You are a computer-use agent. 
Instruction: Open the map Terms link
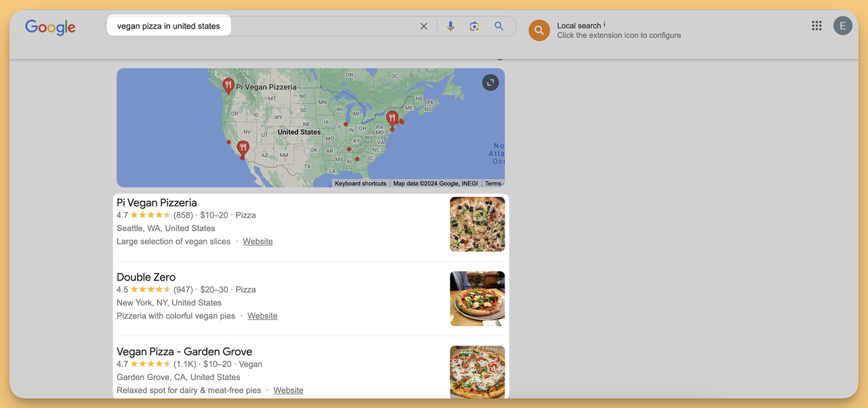[x=493, y=184]
